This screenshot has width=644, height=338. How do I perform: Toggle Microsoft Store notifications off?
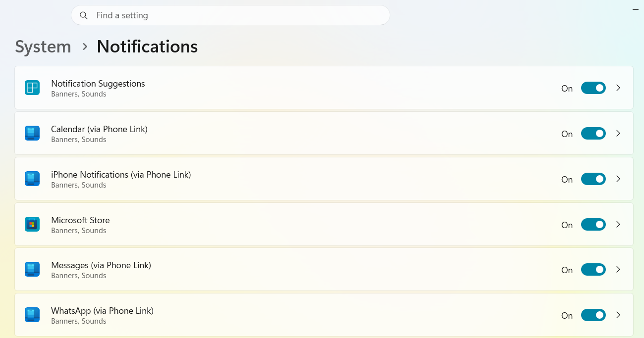point(593,225)
